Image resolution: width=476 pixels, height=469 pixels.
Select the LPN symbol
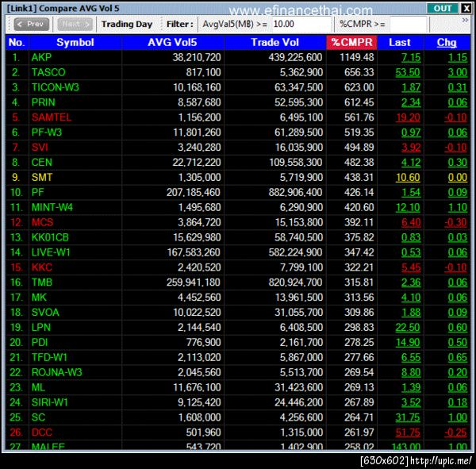click(x=41, y=328)
